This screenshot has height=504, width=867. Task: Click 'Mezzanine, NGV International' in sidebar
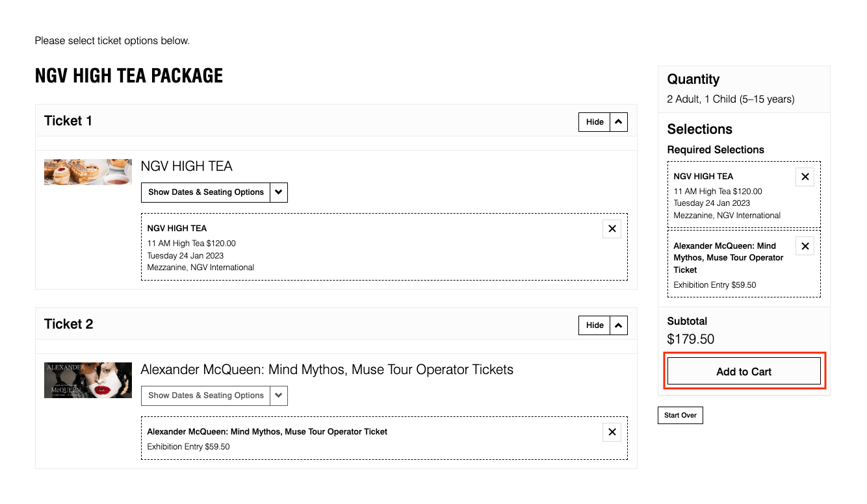pos(727,216)
